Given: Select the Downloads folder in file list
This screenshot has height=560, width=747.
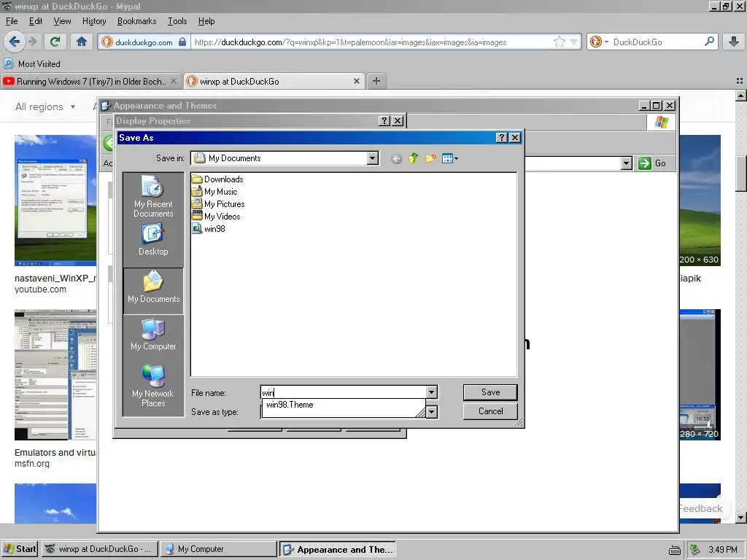Looking at the screenshot, I should 217,179.
